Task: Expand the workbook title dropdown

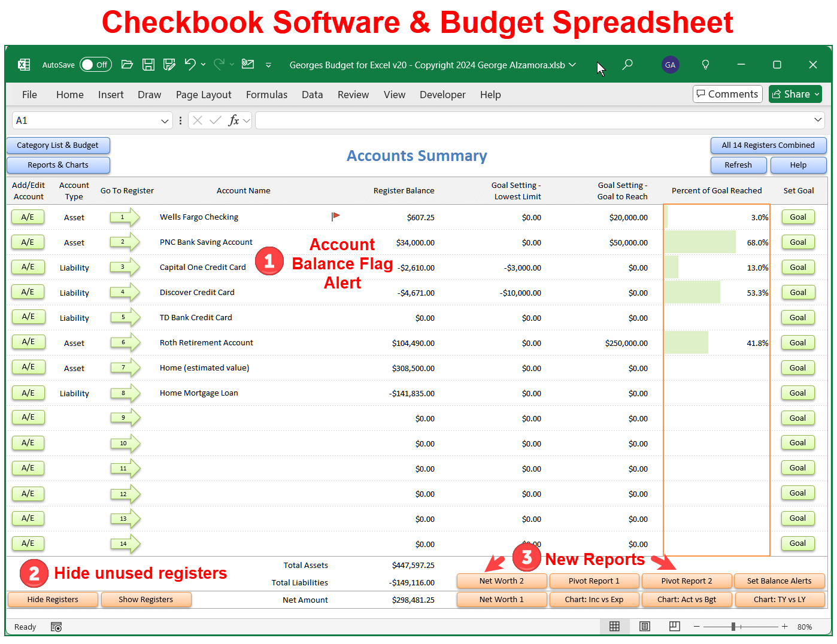Action: click(x=572, y=65)
